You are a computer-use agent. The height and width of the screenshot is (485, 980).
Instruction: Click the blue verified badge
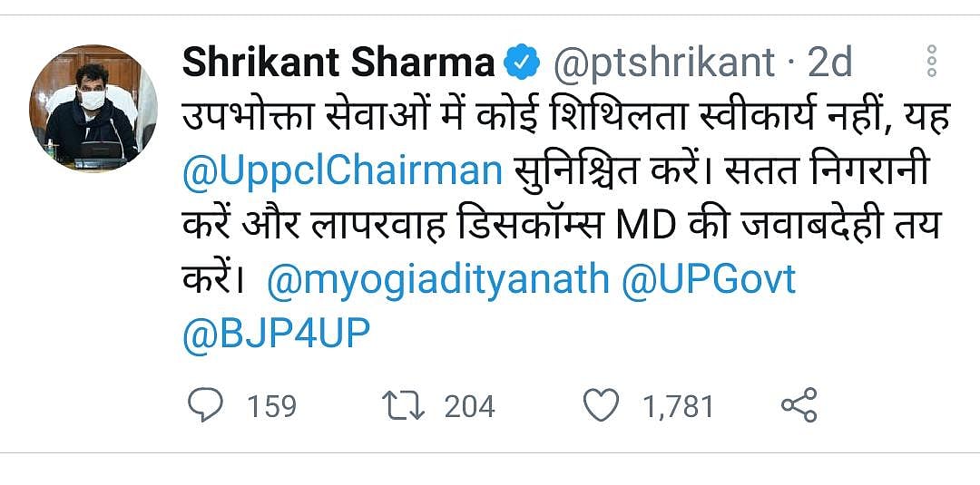(x=521, y=63)
